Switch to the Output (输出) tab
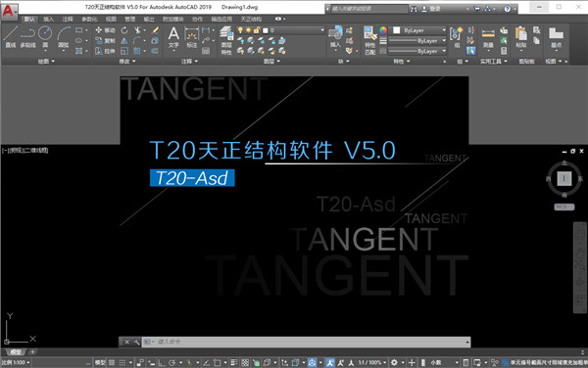The image size is (588, 368). [x=149, y=20]
